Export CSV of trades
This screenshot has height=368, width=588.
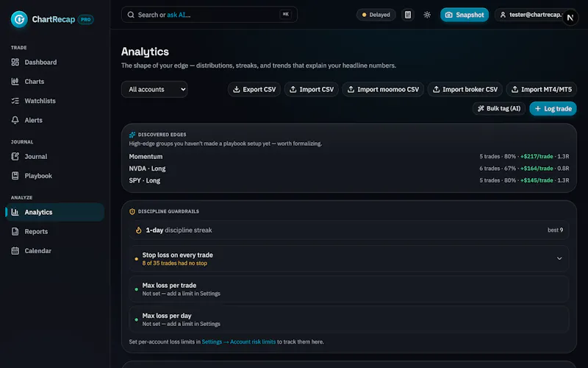(254, 89)
